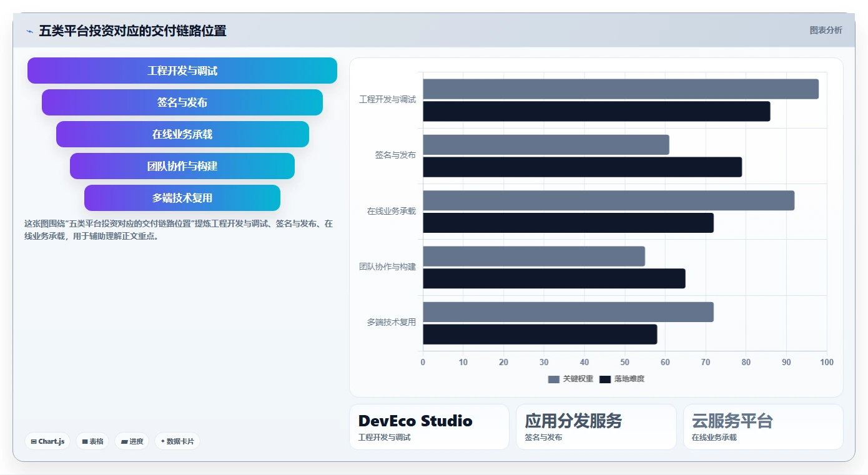Click the 关键权重 bar for 多端技术复用

[568, 312]
